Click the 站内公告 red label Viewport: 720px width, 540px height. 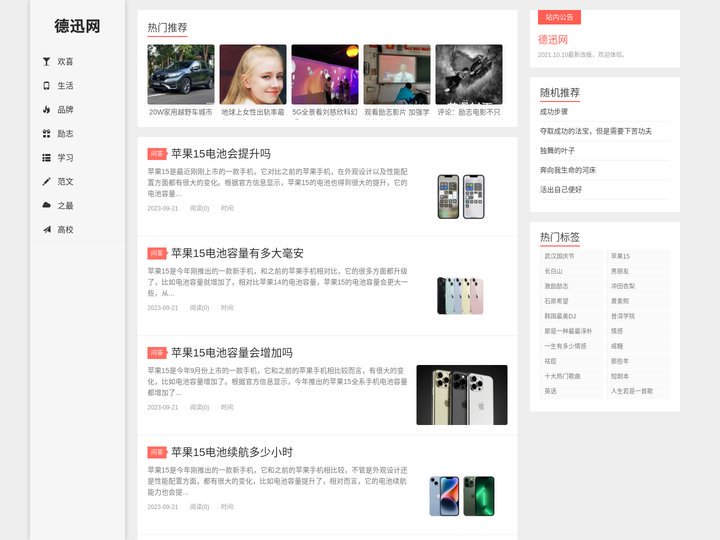559,17
